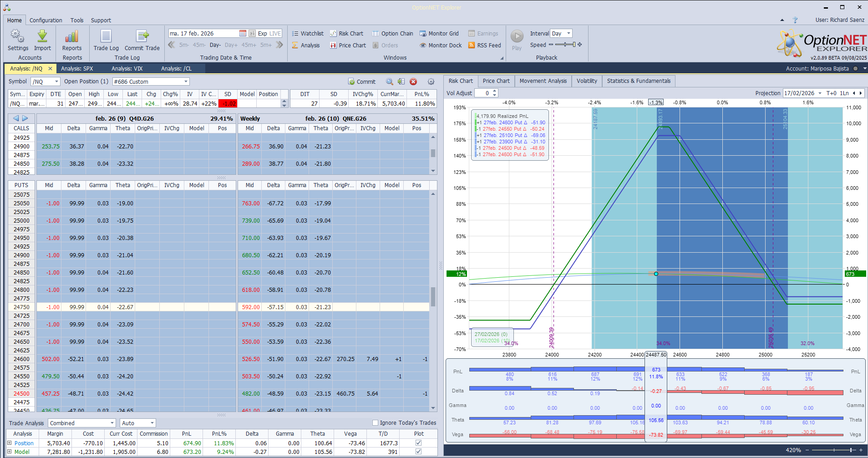Open analysis panel gear settings
Screen dimensions: 868x458
[x=431, y=81]
